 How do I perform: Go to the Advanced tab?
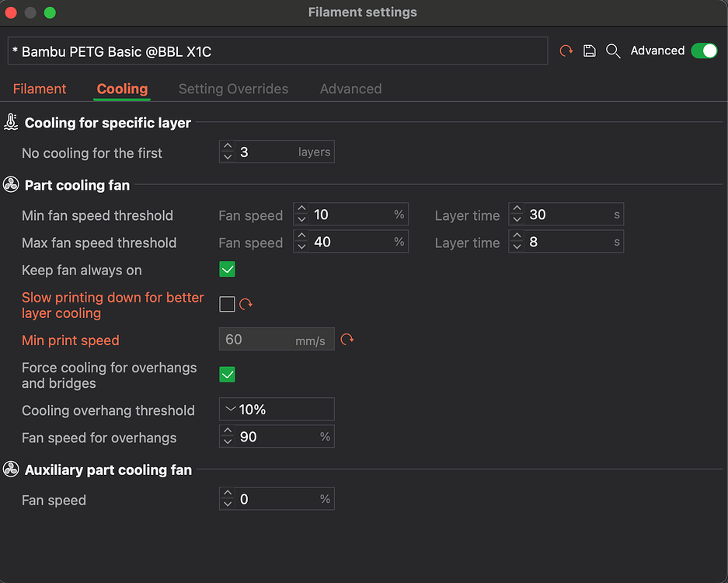(351, 89)
